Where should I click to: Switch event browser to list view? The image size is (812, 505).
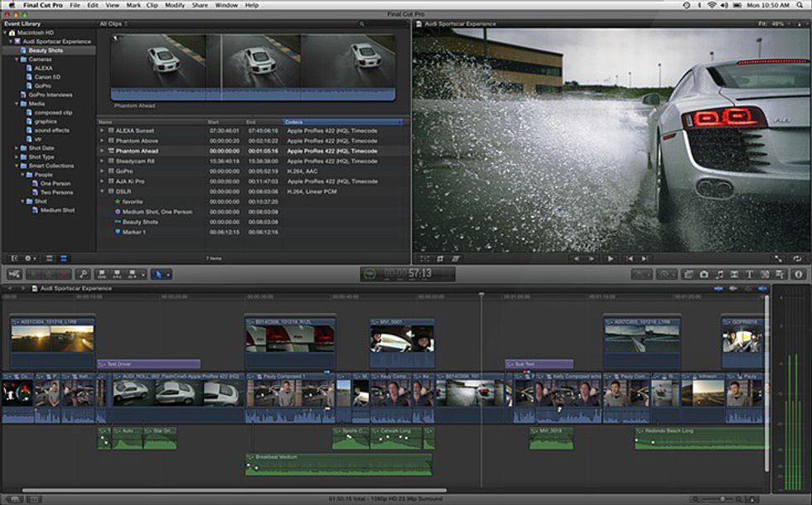click(64, 258)
